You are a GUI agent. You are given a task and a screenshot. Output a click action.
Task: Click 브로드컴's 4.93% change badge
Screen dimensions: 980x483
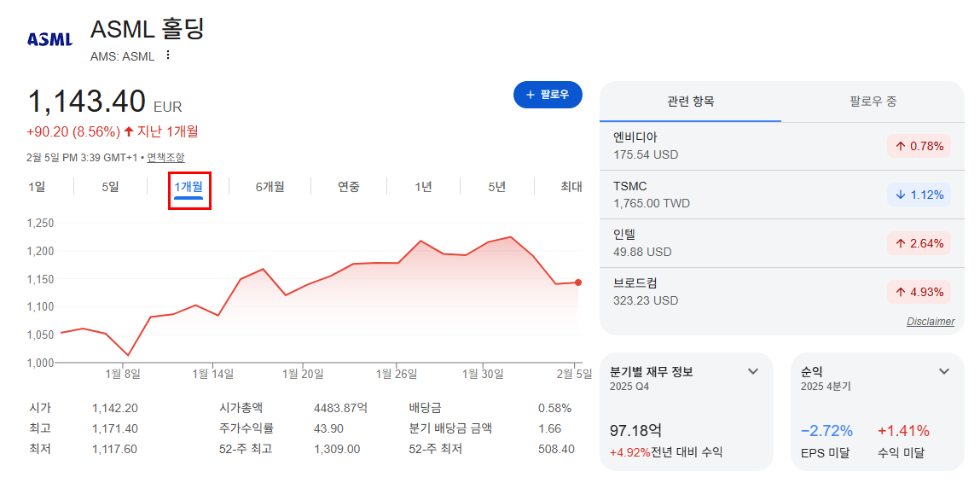(x=919, y=292)
